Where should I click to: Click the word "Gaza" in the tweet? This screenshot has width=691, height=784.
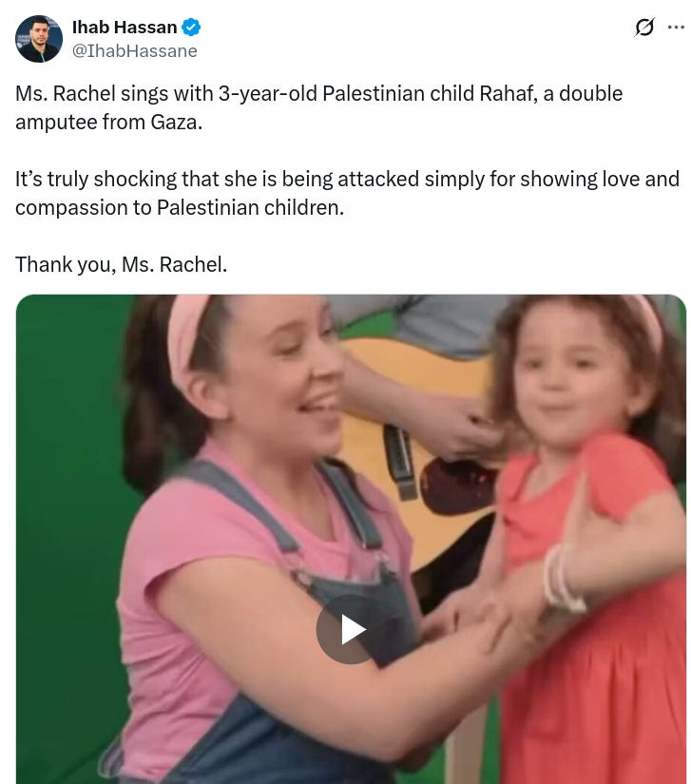177,122
